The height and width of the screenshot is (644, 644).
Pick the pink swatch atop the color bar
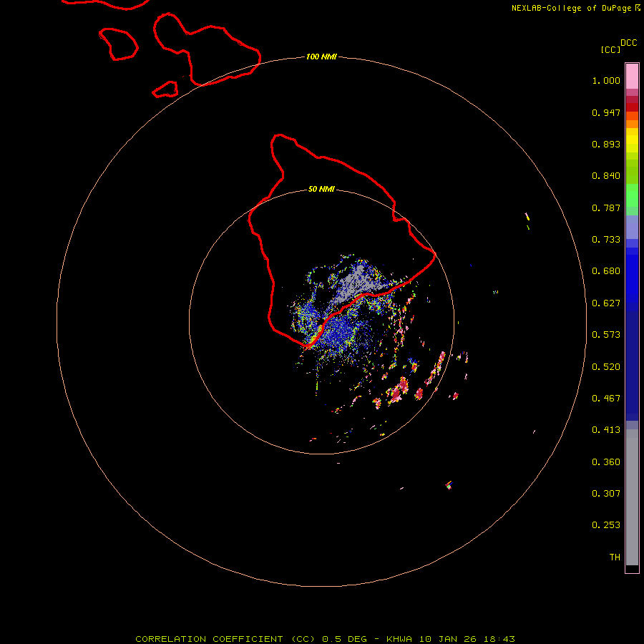point(632,77)
